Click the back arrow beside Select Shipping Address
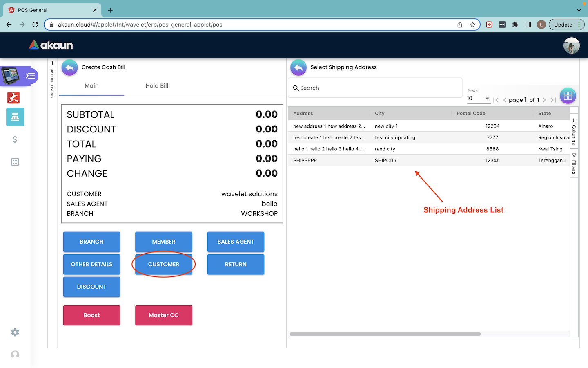This screenshot has height=368, width=588. (298, 67)
